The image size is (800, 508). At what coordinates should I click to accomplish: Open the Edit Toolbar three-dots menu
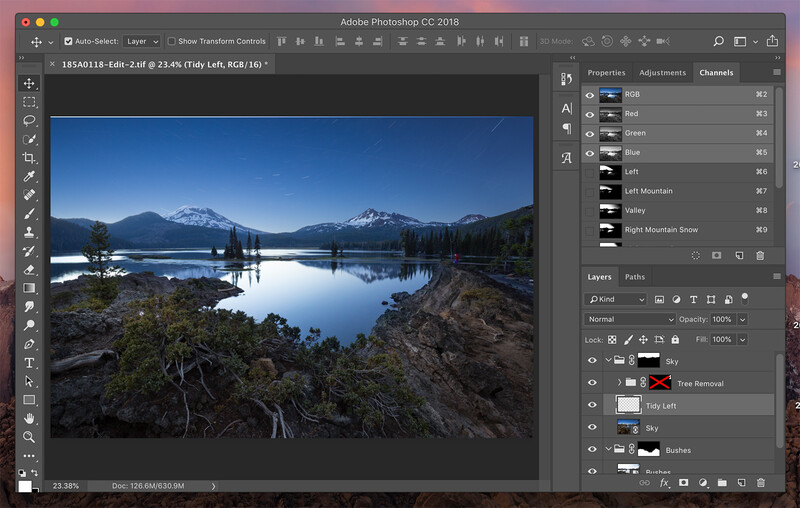[x=29, y=455]
